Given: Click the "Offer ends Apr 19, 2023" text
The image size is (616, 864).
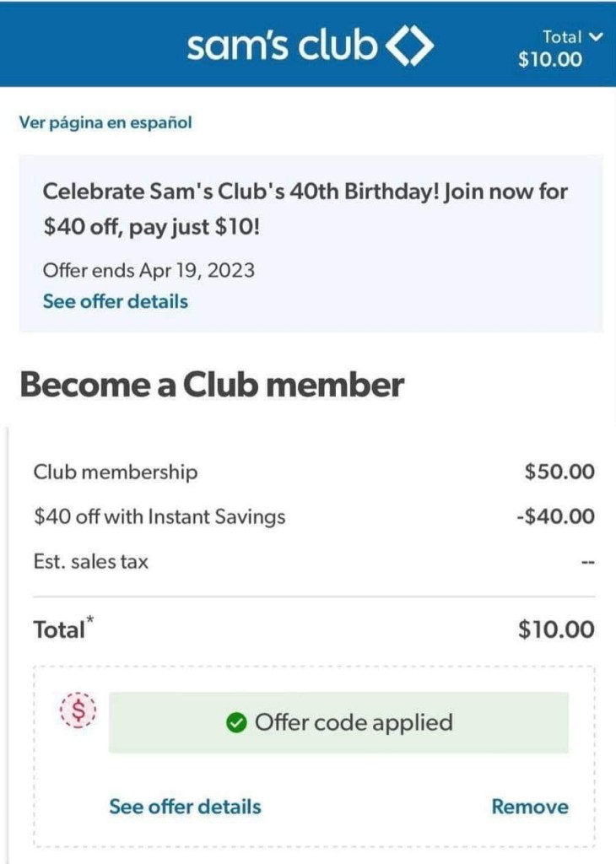Looking at the screenshot, I should 149,271.
